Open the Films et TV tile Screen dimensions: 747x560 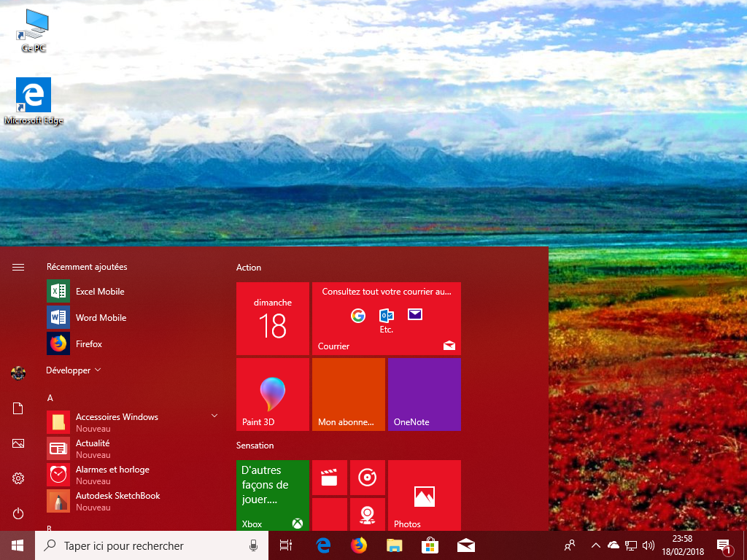(x=329, y=478)
